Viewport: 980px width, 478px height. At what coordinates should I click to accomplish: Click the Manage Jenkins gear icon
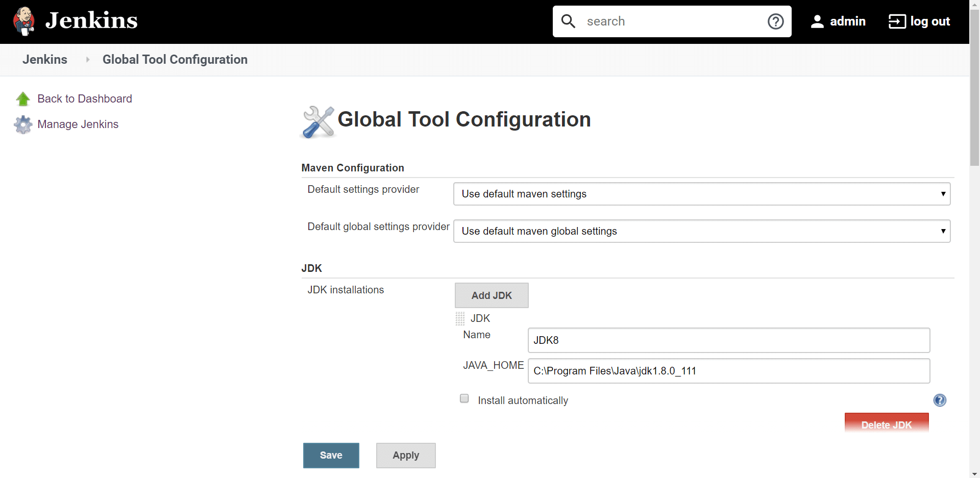[23, 124]
